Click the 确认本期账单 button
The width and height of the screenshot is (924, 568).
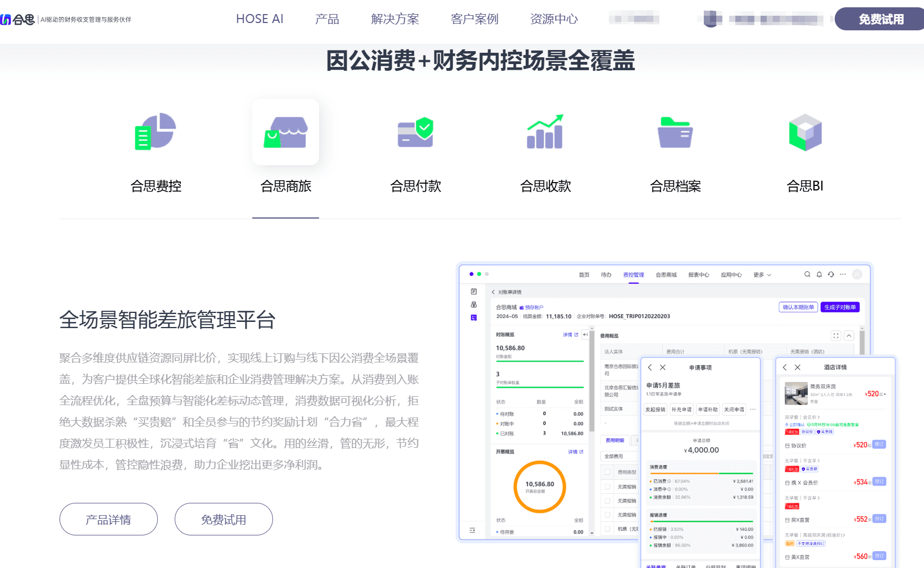[x=798, y=307]
